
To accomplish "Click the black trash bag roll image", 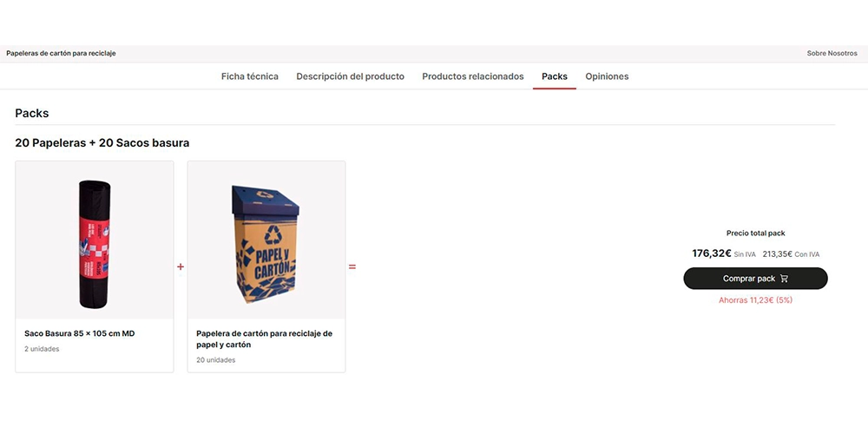I will [x=94, y=244].
